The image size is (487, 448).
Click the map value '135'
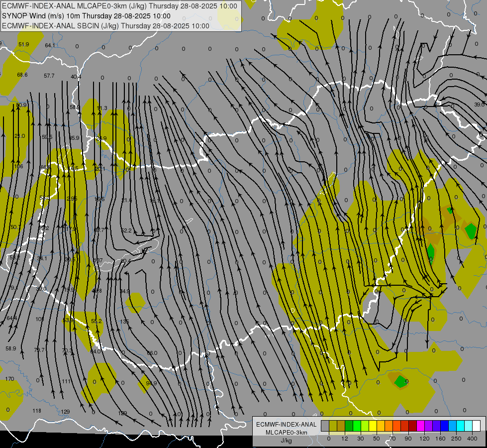click(x=124, y=322)
